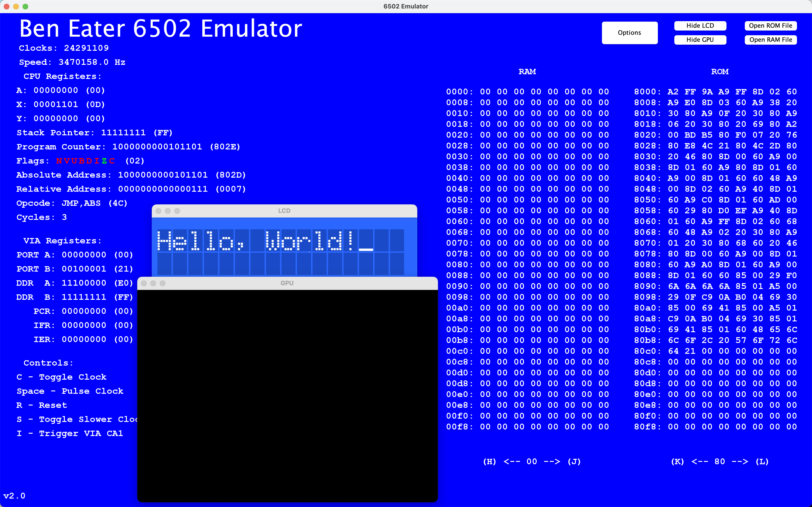Click the red N flag letter
Screen dimensions: 812x507
click(x=59, y=161)
